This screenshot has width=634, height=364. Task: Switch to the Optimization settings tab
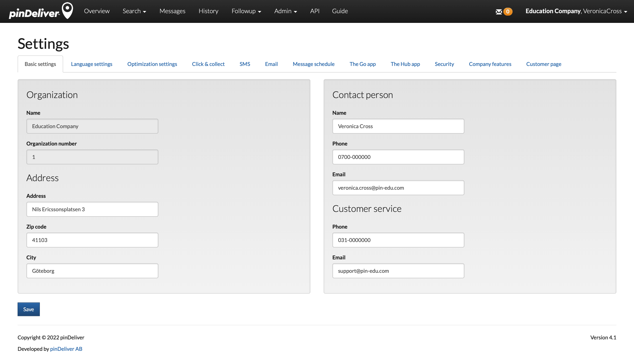[x=152, y=64]
